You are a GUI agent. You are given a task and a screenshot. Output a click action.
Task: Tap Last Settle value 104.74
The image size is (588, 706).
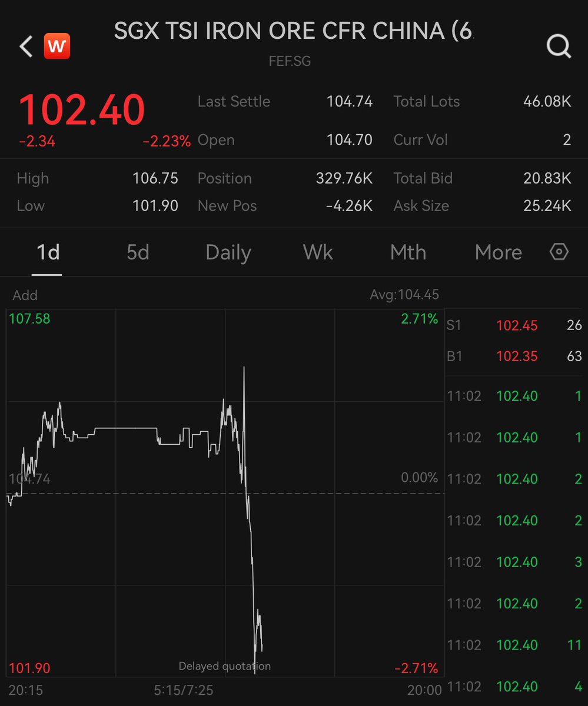pos(350,102)
